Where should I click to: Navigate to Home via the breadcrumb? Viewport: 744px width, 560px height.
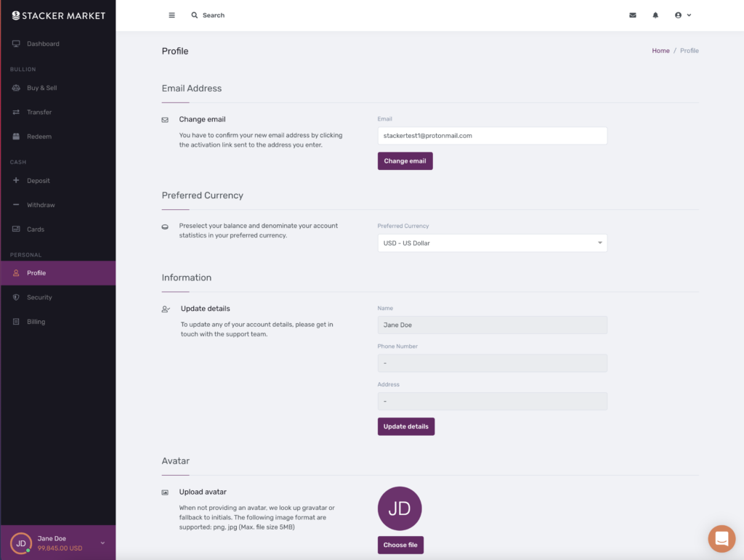(x=660, y=51)
